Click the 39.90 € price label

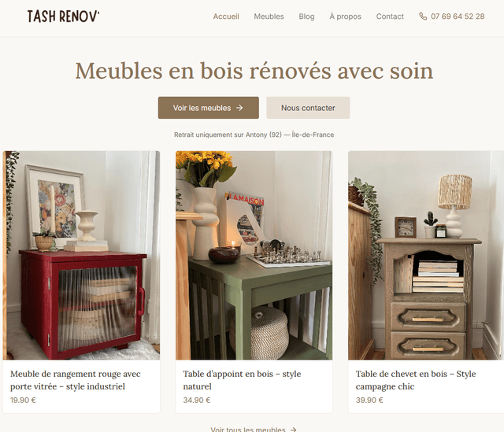point(369,401)
